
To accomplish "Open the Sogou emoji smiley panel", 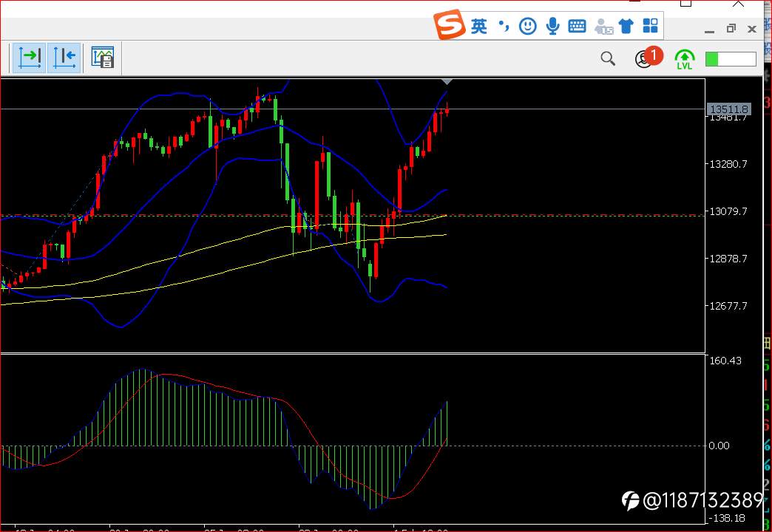I will point(528,26).
